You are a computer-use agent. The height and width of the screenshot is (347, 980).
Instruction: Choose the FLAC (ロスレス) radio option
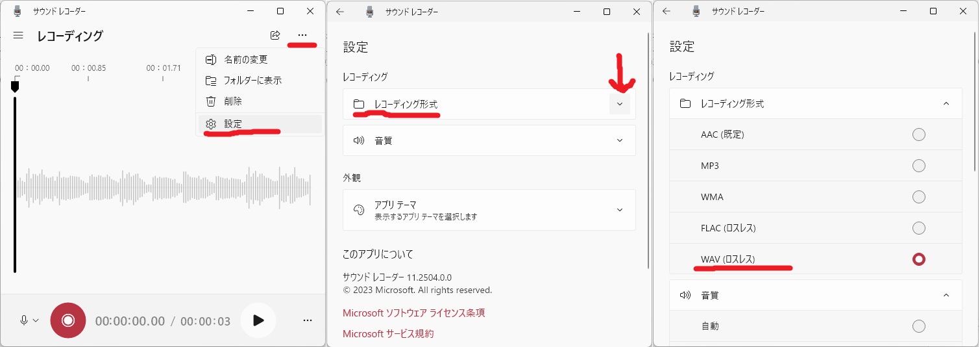coord(918,228)
